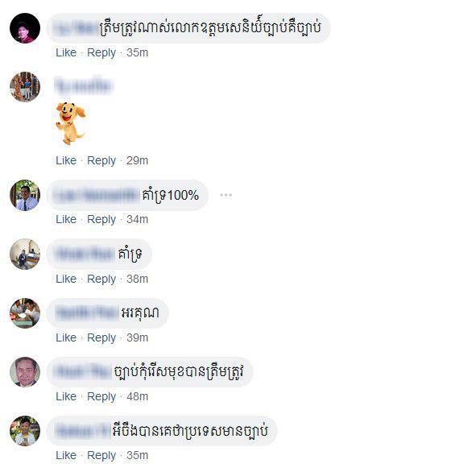
Task: Open avatar of the 100% commenter
Action: (x=25, y=195)
